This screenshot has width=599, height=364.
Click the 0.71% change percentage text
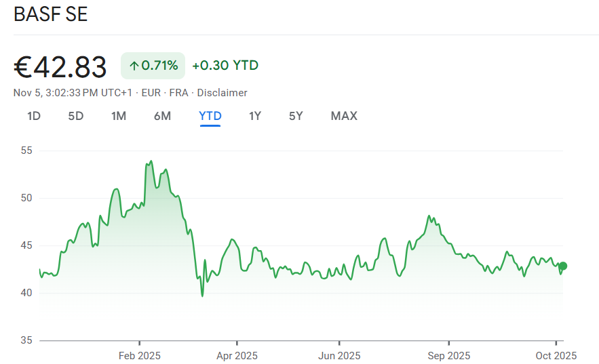pos(159,66)
